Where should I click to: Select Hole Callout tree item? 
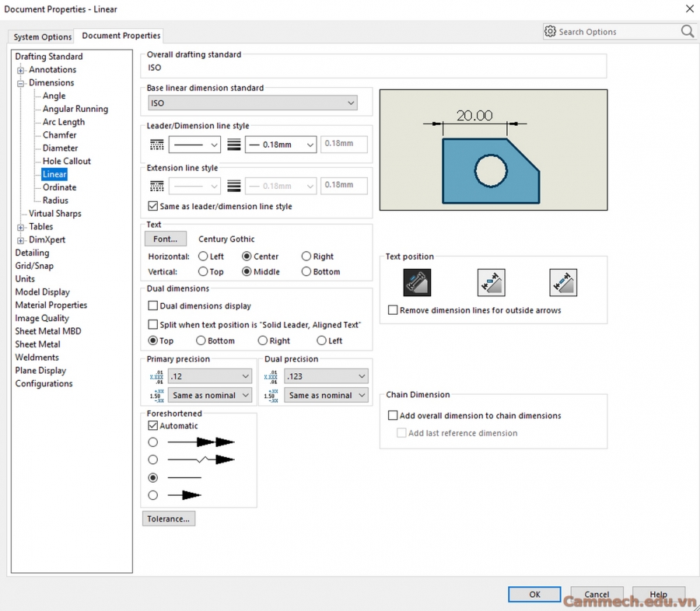[67, 161]
